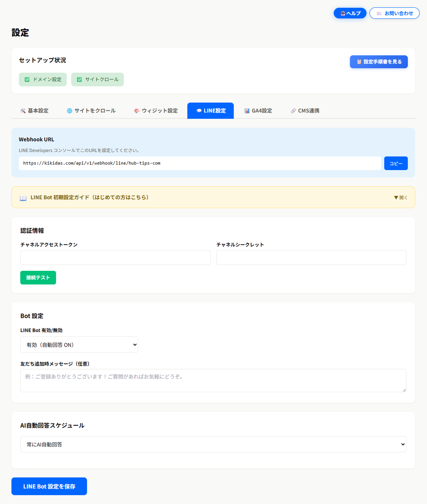Switch to the GA4設定 tab
The image size is (427, 504).
click(261, 110)
